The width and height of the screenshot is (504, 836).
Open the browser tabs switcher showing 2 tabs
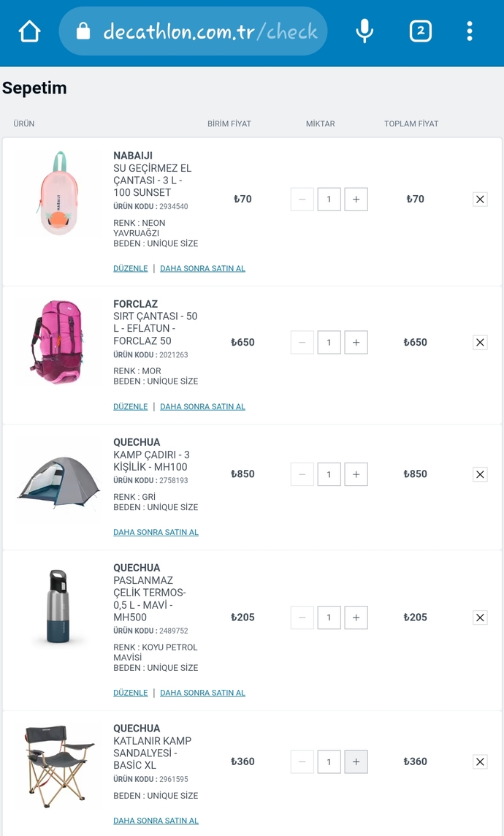(x=421, y=31)
